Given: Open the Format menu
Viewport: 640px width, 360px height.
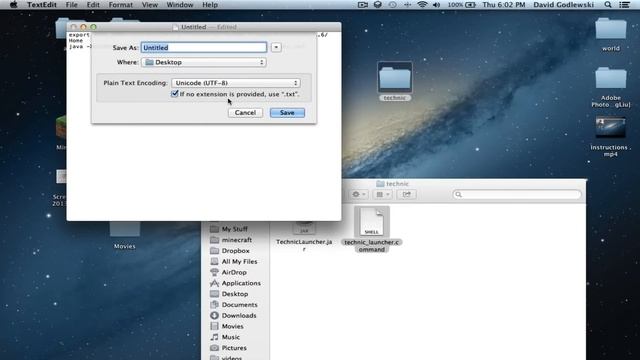Looking at the screenshot, I should [x=120, y=5].
